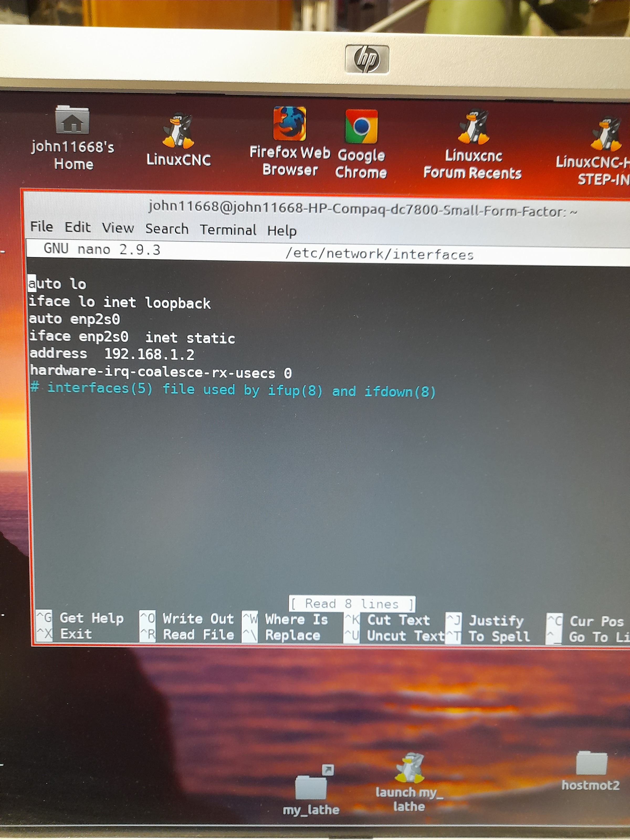Launch the LinuxCNC desktop icon
630x840 pixels.
[178, 130]
